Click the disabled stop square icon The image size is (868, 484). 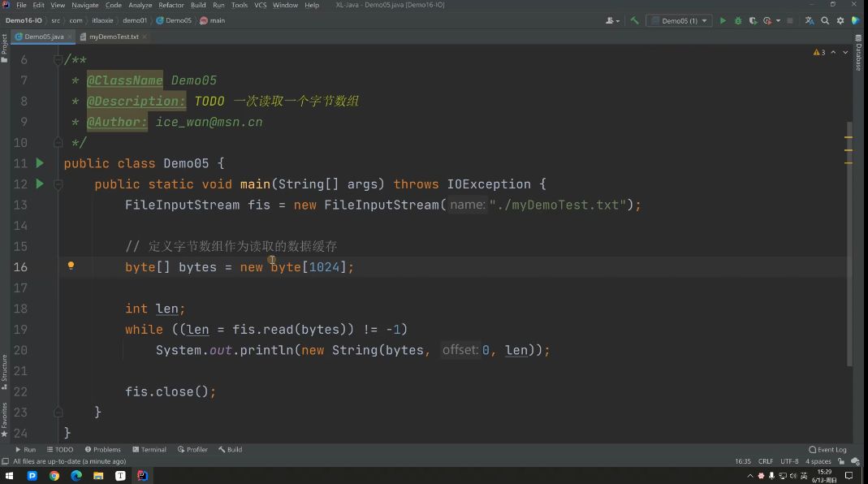click(790, 20)
